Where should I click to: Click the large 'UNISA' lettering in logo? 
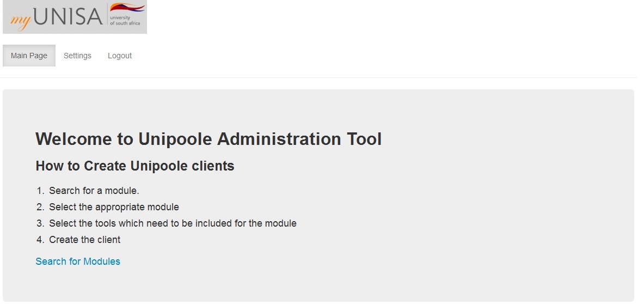click(68, 17)
